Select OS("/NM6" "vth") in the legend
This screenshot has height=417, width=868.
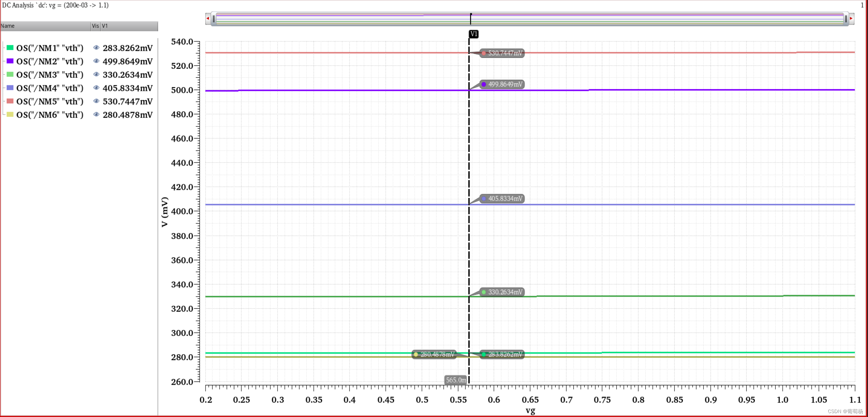50,115
